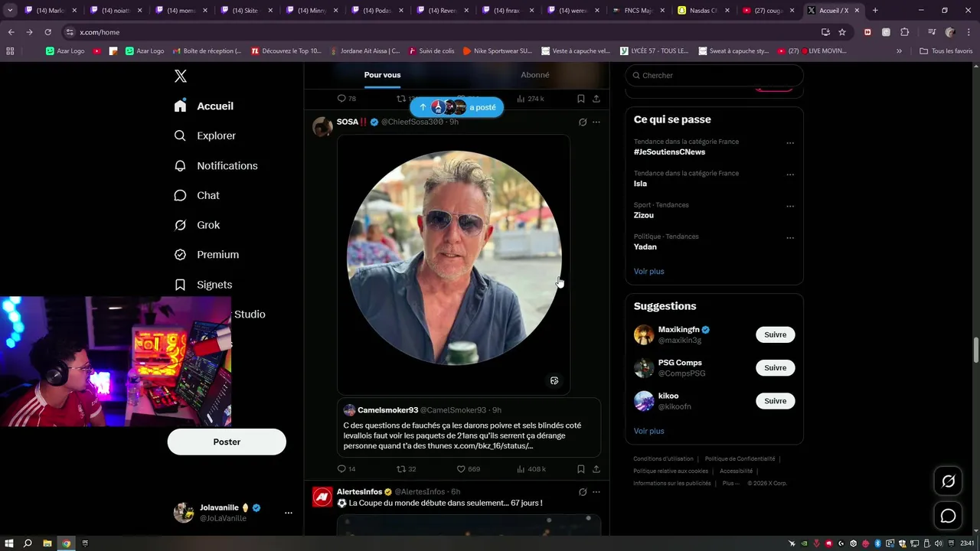Screen dimensions: 980x551
Task: Open Premium badge icon in sidebar
Action: (180, 255)
